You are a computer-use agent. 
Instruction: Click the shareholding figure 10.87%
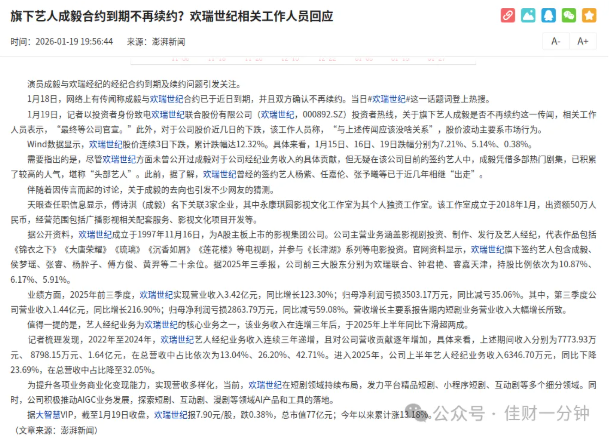click(x=574, y=265)
